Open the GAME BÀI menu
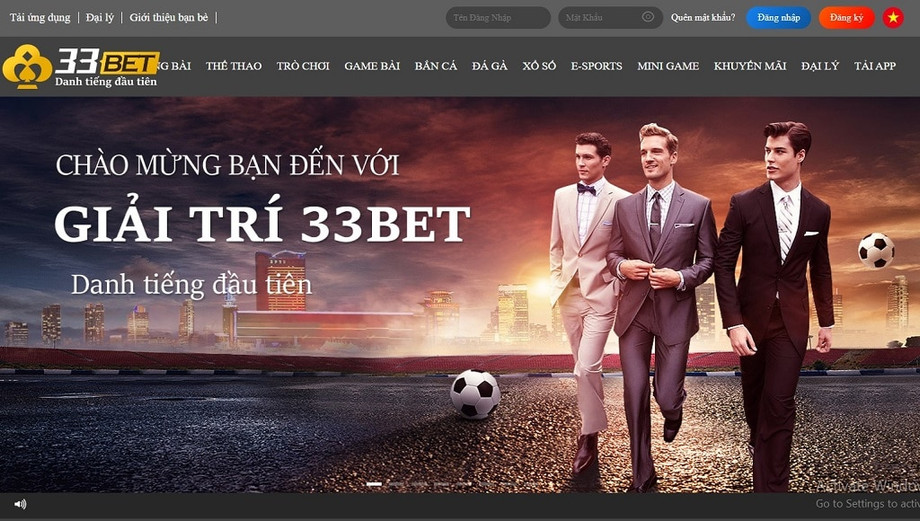Image resolution: width=920 pixels, height=521 pixels. pyautogui.click(x=372, y=66)
